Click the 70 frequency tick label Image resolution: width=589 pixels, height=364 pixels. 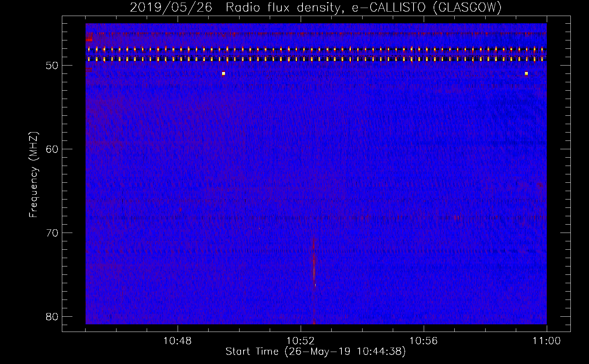pos(52,233)
